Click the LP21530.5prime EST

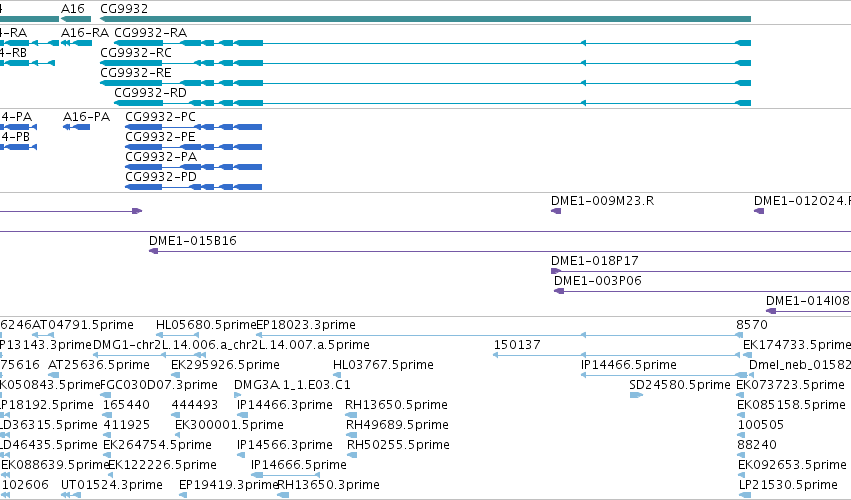click(745, 495)
